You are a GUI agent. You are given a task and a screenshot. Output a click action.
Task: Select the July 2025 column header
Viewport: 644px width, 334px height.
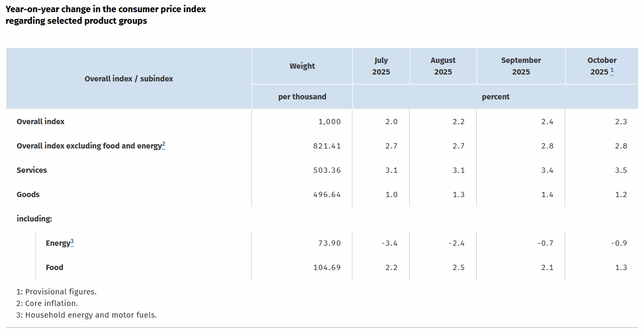[381, 66]
